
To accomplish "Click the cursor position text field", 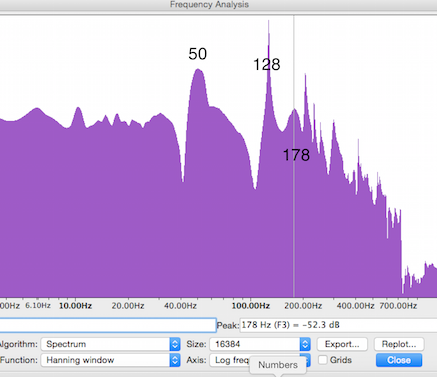I will point(108,325).
